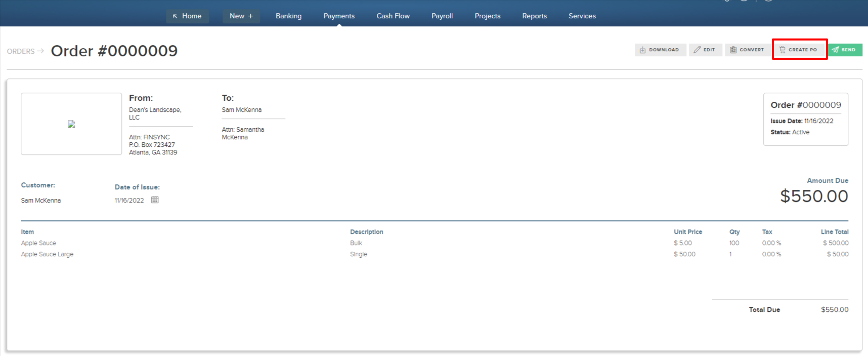The height and width of the screenshot is (356, 868).
Task: Click the Total Due $550.00 value
Action: pyautogui.click(x=835, y=309)
